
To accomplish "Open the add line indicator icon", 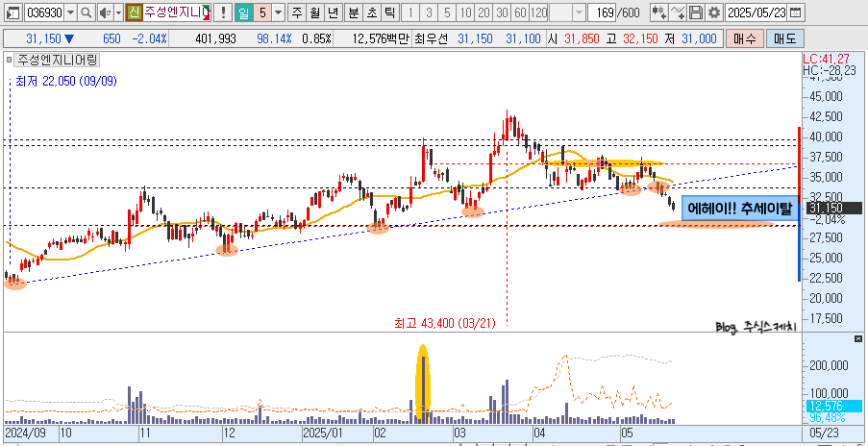I will click(678, 12).
